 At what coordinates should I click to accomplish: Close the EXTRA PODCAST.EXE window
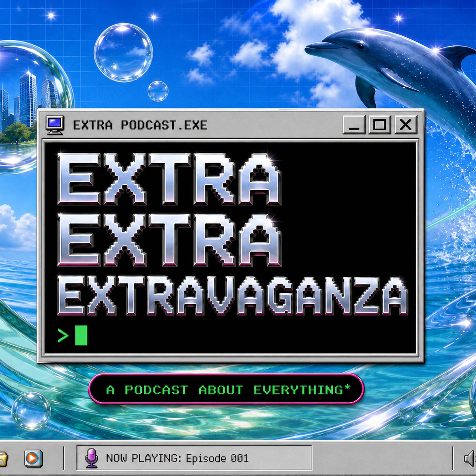click(x=406, y=125)
